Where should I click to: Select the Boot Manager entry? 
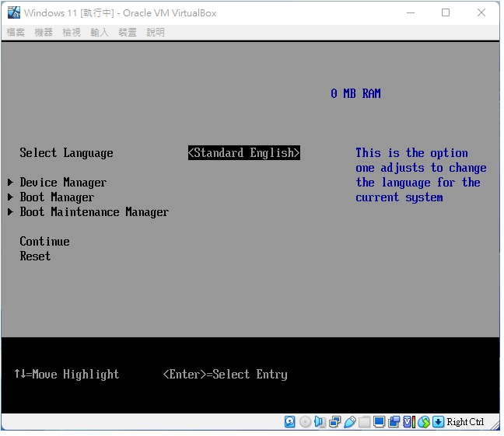pyautogui.click(x=58, y=198)
